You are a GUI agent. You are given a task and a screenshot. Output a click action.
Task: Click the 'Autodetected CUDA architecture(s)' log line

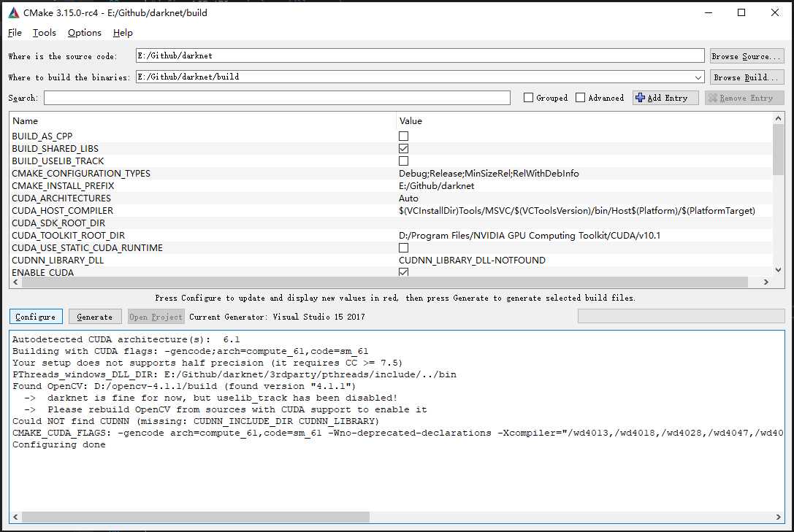pos(126,339)
